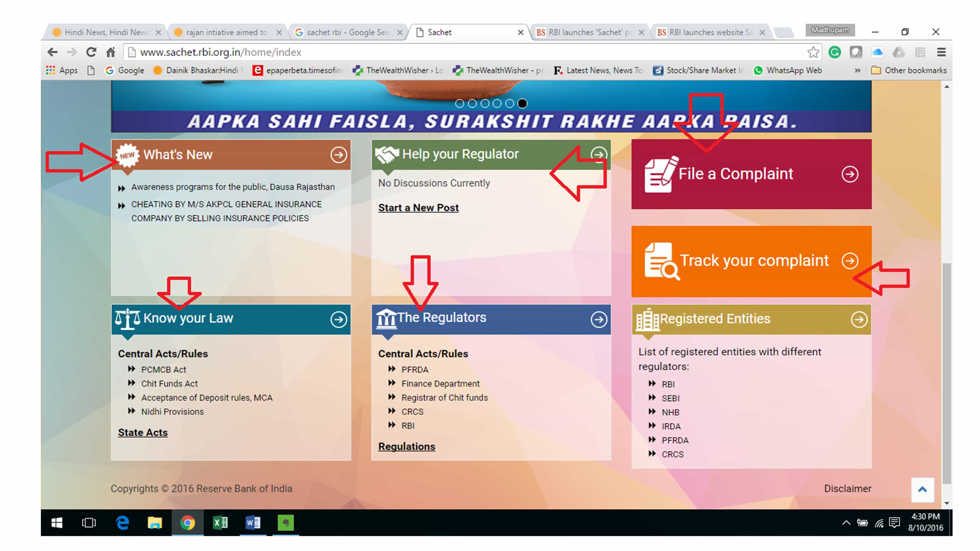This screenshot has height=551, width=980.
Task: Open Excel from the taskbar
Action: click(x=220, y=523)
